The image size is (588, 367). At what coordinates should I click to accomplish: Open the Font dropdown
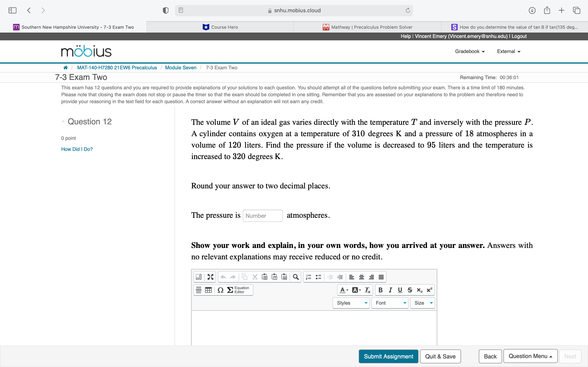[390, 303]
